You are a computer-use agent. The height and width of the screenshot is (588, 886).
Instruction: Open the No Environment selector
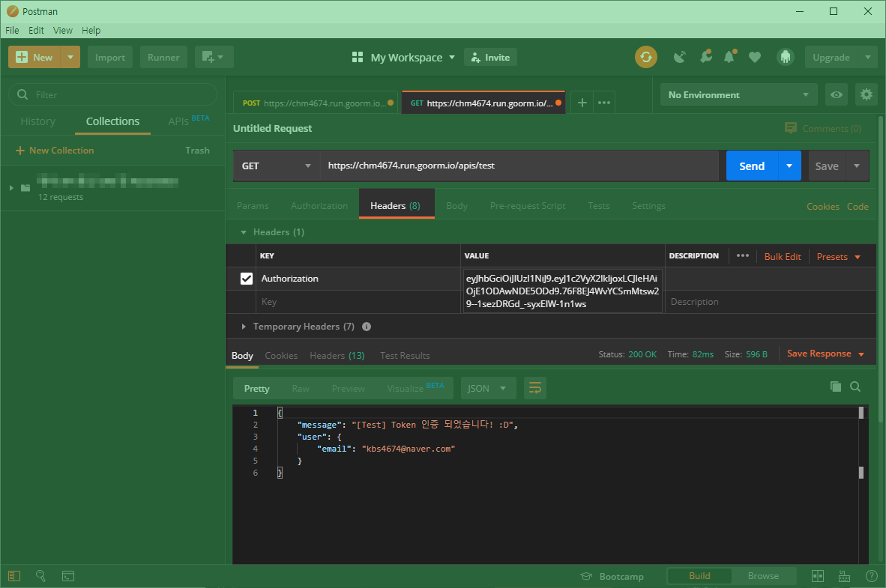pyautogui.click(x=738, y=95)
